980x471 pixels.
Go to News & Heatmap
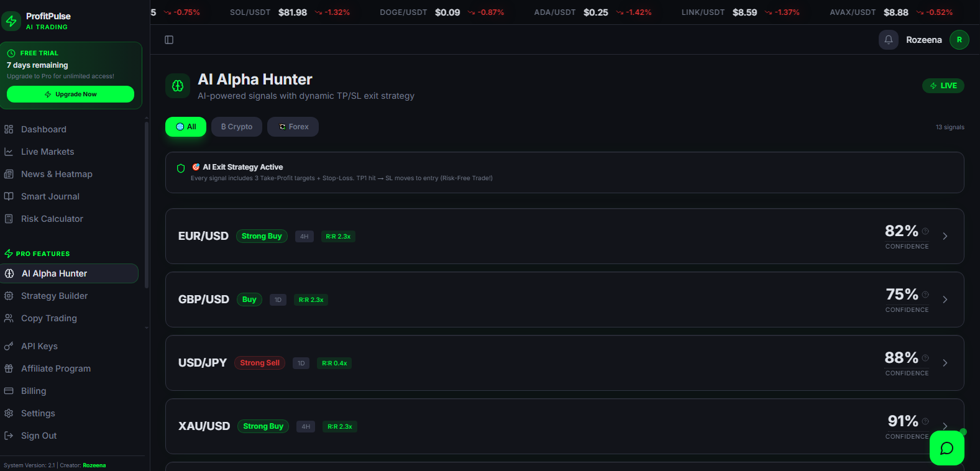point(70,174)
